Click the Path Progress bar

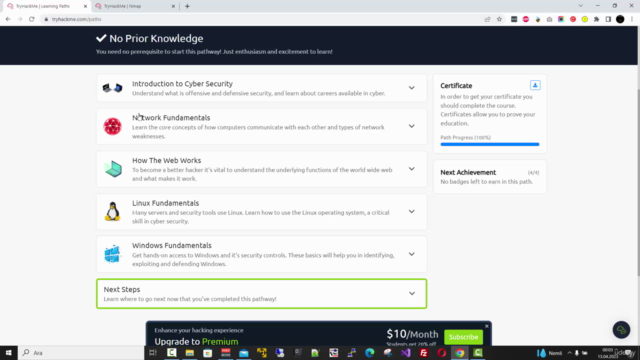(490, 144)
